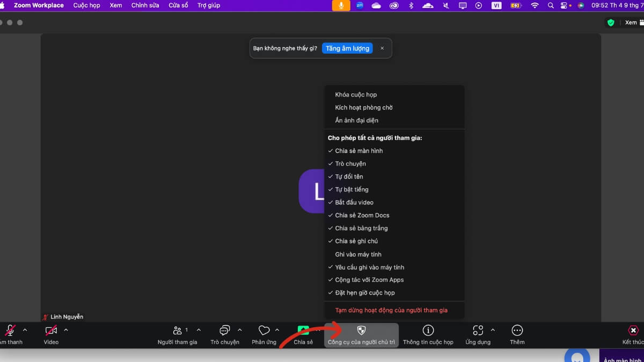Screen dimensions: 644x362
Task: Open Thông tin cuộc họp info icon
Action: tap(428, 331)
